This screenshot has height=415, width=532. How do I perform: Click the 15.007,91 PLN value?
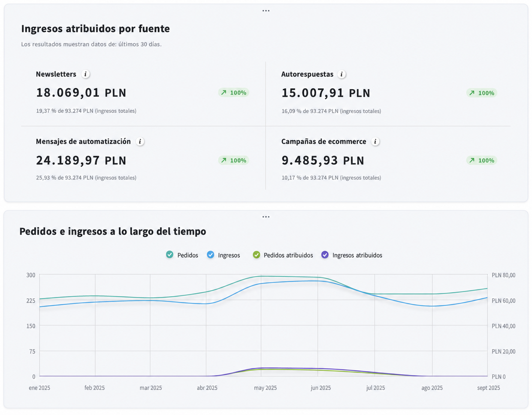point(326,93)
